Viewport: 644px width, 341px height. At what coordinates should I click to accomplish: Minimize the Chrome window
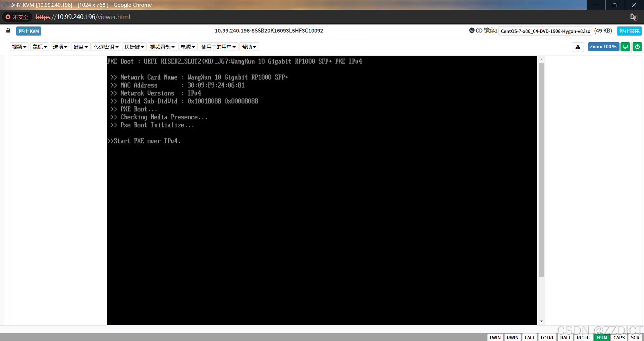[x=596, y=5]
